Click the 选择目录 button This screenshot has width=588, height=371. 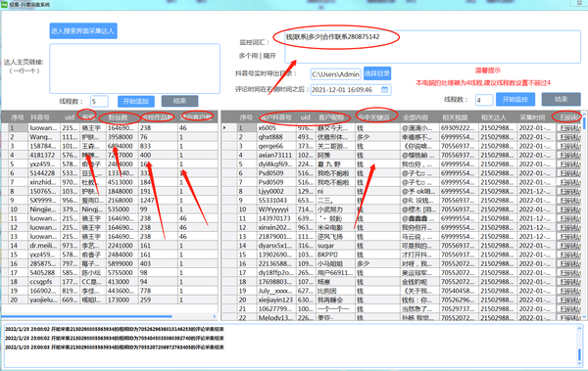[x=377, y=73]
